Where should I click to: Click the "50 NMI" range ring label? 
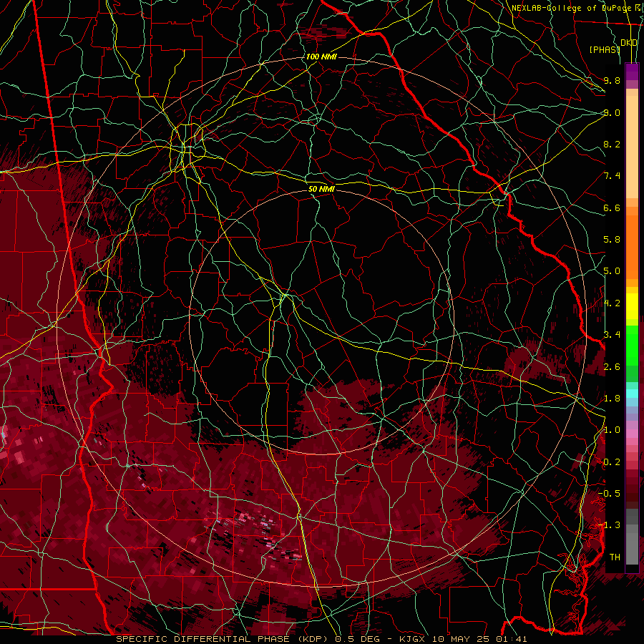point(321,189)
